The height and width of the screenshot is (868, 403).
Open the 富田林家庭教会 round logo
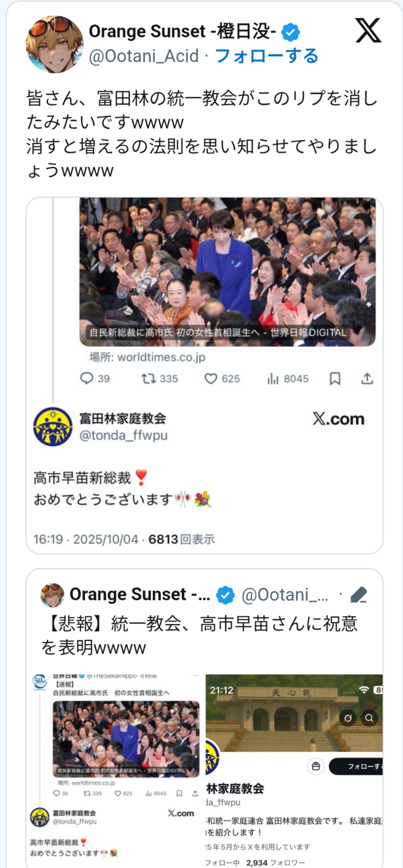[53, 427]
